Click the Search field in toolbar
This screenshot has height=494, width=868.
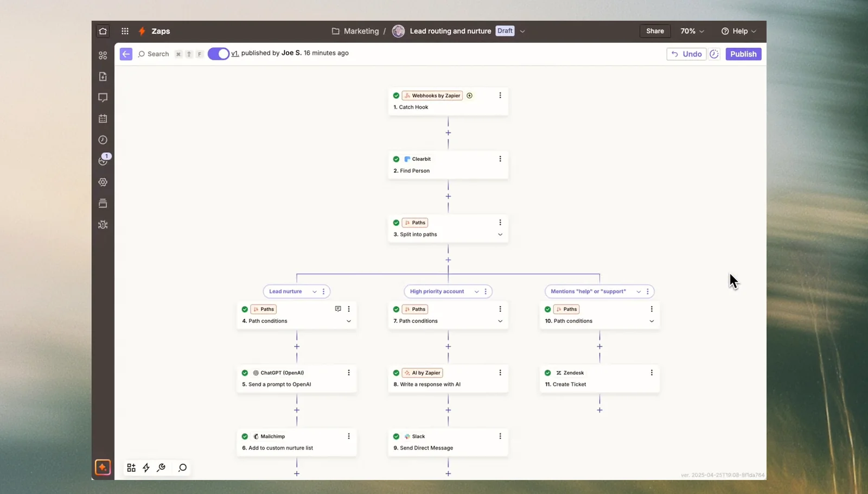(x=158, y=54)
